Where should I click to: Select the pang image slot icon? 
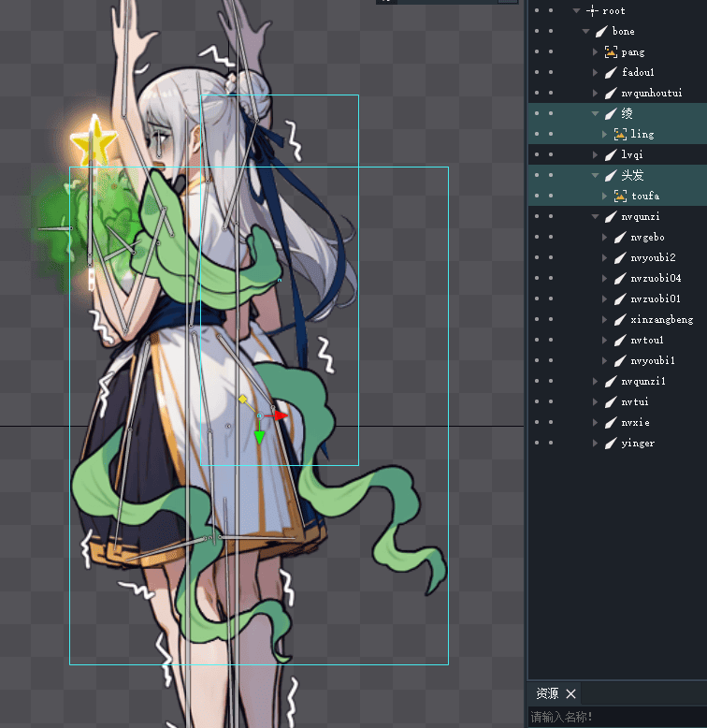tap(611, 52)
